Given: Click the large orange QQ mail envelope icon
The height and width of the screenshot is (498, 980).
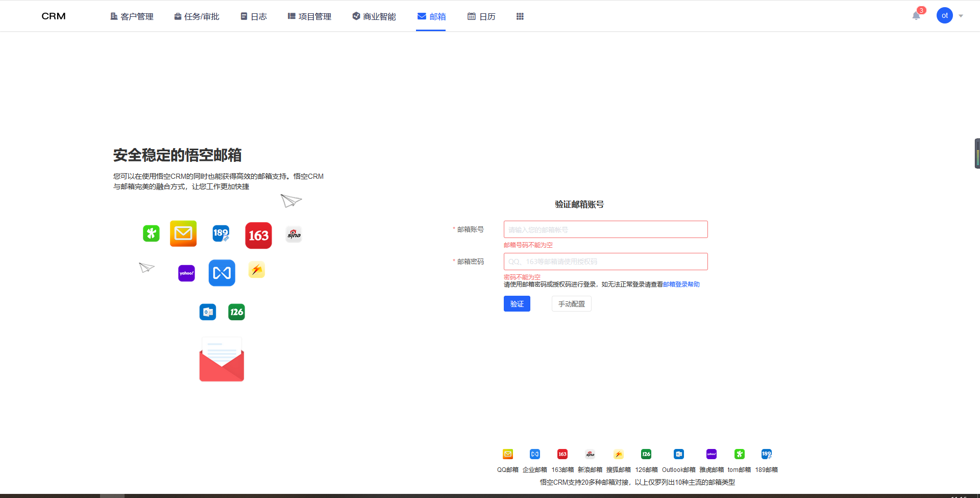Looking at the screenshot, I should (x=183, y=233).
